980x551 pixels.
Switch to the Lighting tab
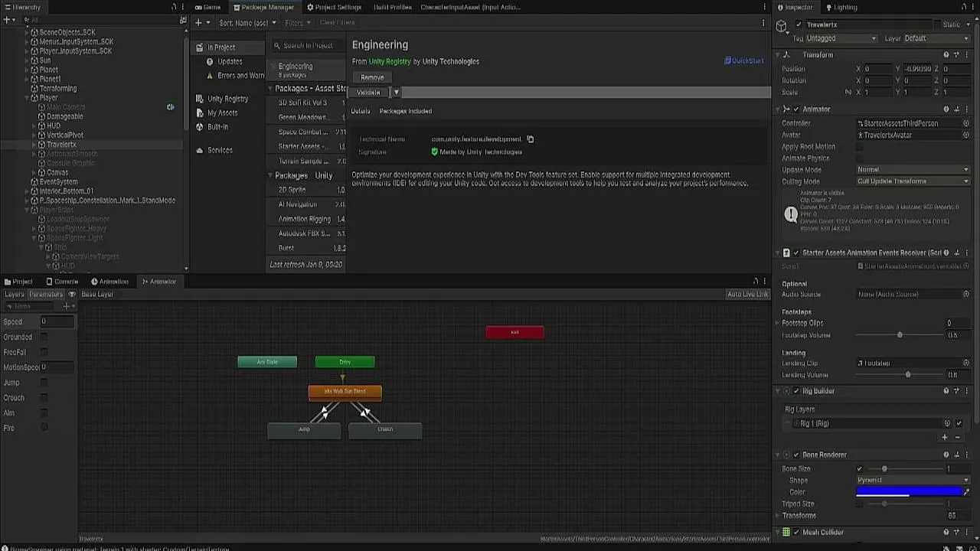(x=841, y=7)
